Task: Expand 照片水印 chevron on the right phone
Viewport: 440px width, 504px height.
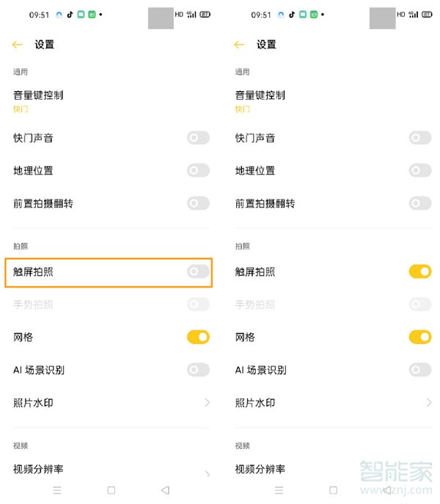Action: pyautogui.click(x=429, y=403)
